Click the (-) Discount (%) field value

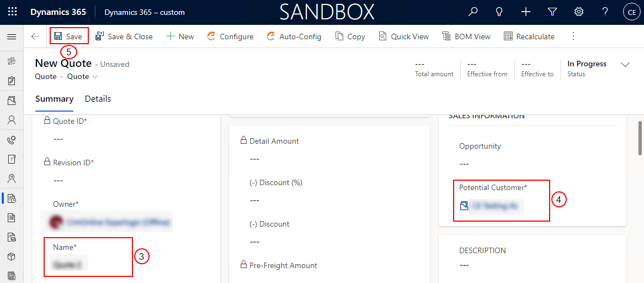[x=254, y=200]
